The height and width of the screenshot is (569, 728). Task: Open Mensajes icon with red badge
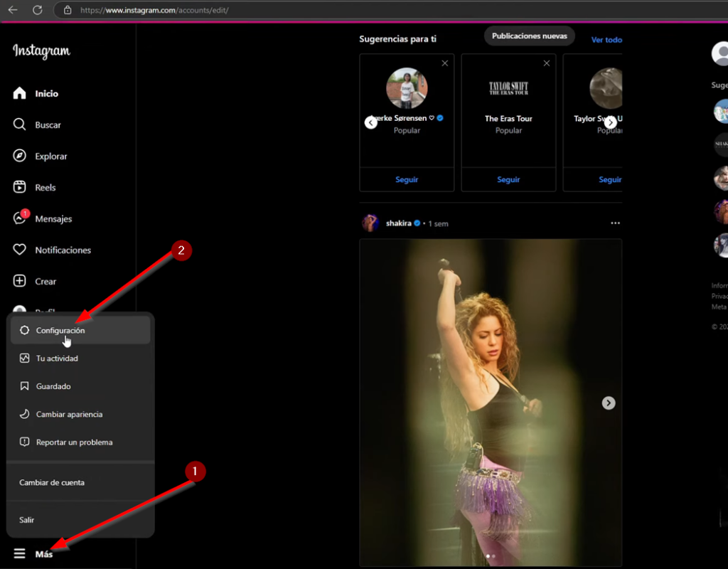point(21,217)
